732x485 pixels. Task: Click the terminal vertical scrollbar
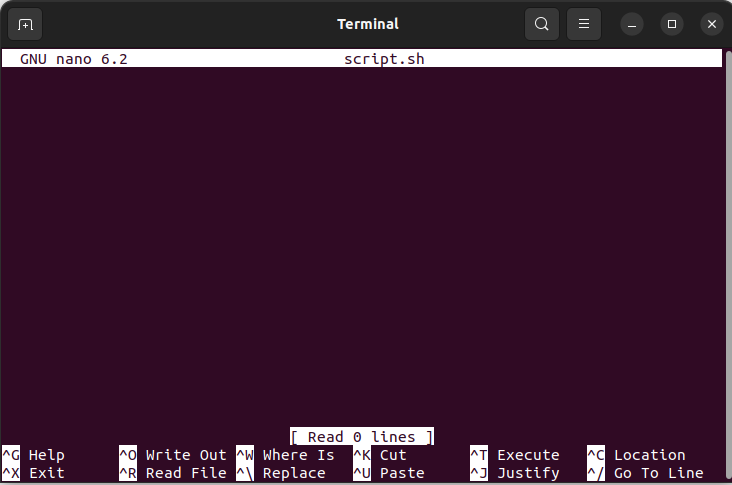coord(727,265)
